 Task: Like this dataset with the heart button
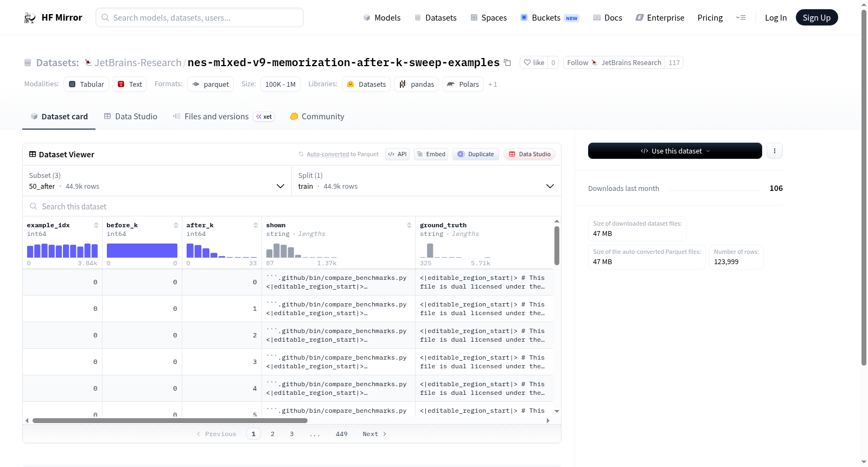pyautogui.click(x=534, y=63)
